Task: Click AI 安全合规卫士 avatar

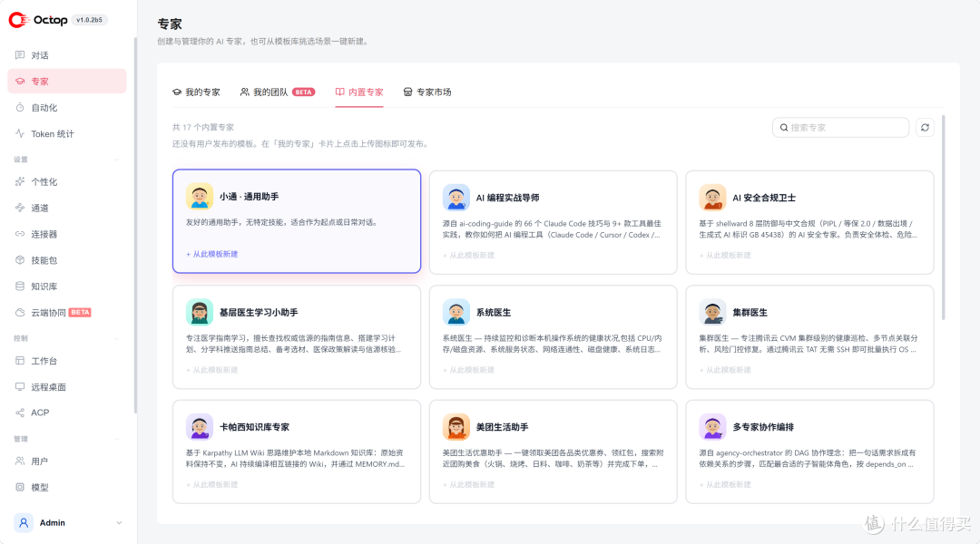Action: click(712, 198)
